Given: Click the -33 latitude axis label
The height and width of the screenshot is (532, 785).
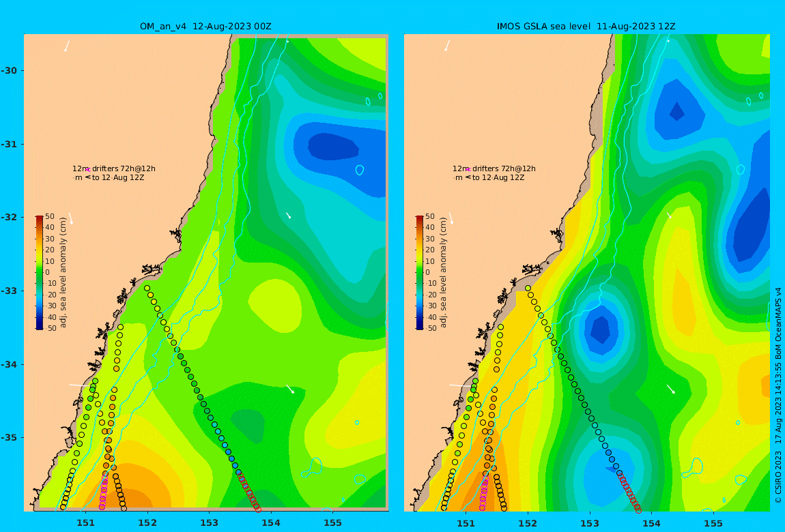Looking at the screenshot, I should tap(8, 291).
